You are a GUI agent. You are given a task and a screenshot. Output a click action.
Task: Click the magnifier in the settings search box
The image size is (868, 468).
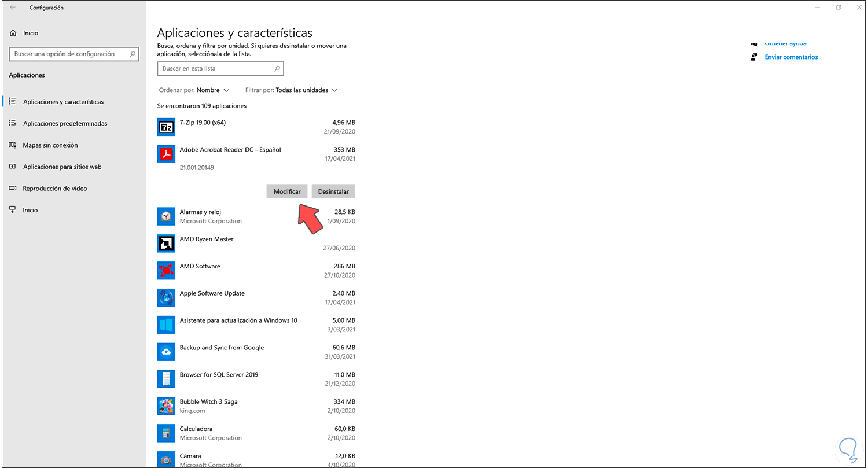point(133,54)
